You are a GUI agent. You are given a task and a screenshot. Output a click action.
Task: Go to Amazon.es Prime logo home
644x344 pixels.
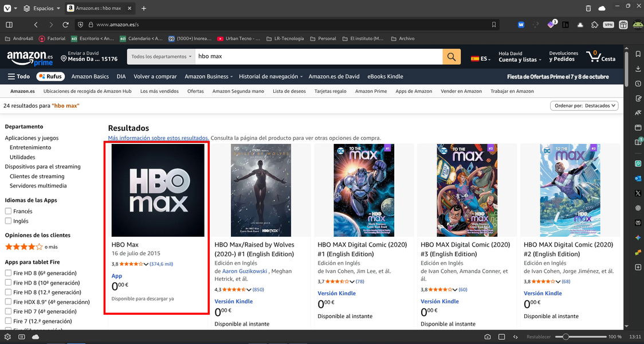click(30, 57)
